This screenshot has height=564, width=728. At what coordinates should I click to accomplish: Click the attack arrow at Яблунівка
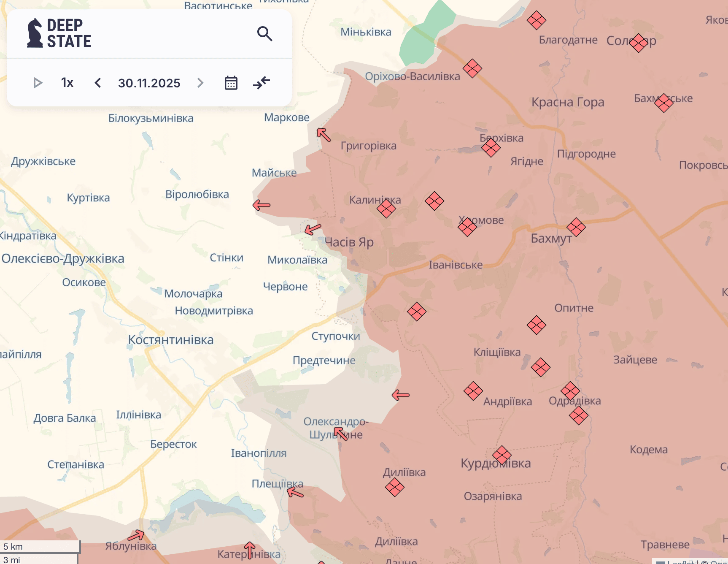[x=136, y=536]
